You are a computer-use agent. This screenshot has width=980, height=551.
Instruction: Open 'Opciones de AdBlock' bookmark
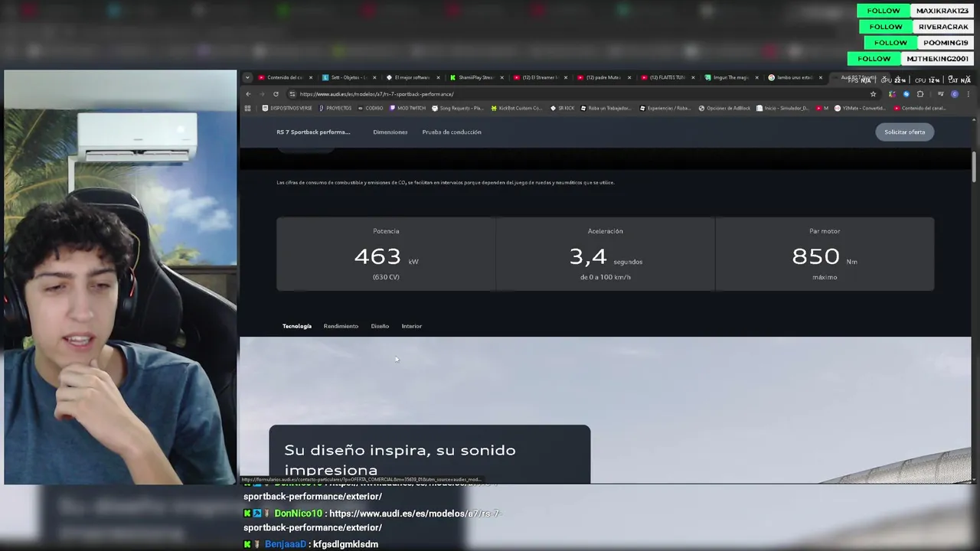coord(725,108)
